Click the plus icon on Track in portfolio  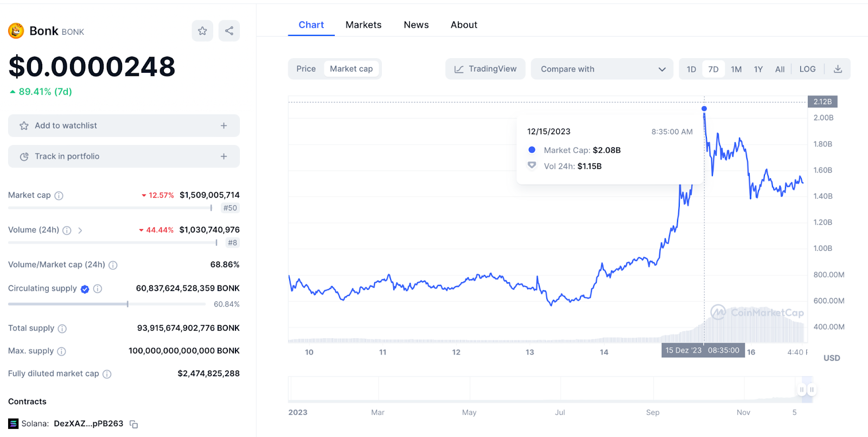pos(224,156)
